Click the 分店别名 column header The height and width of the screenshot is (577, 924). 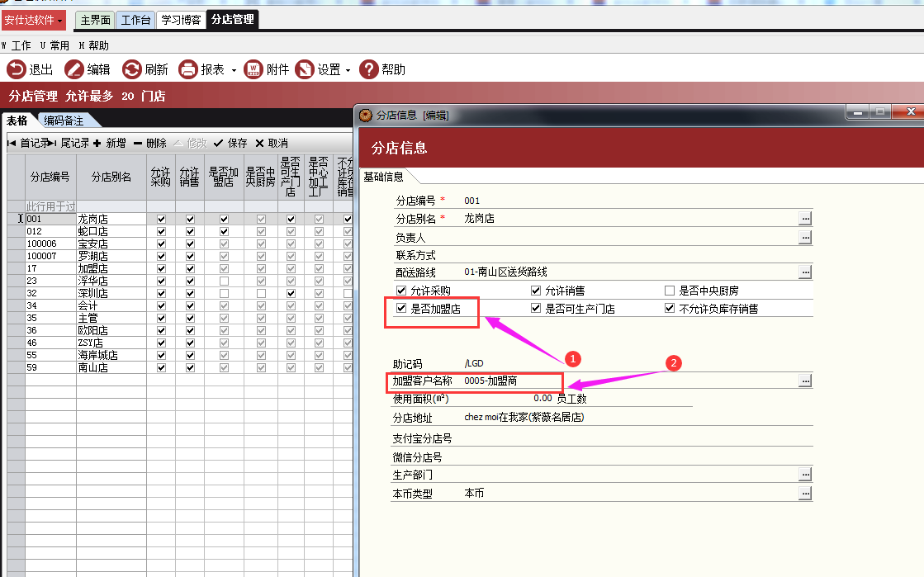pos(111,177)
